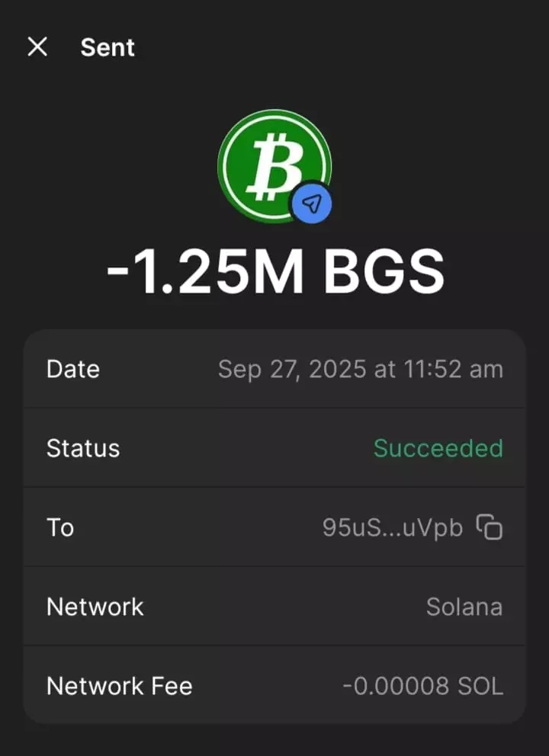Screen dimensions: 549x756
Task: Tap the -0.00008 fee amount
Action: [396, 686]
